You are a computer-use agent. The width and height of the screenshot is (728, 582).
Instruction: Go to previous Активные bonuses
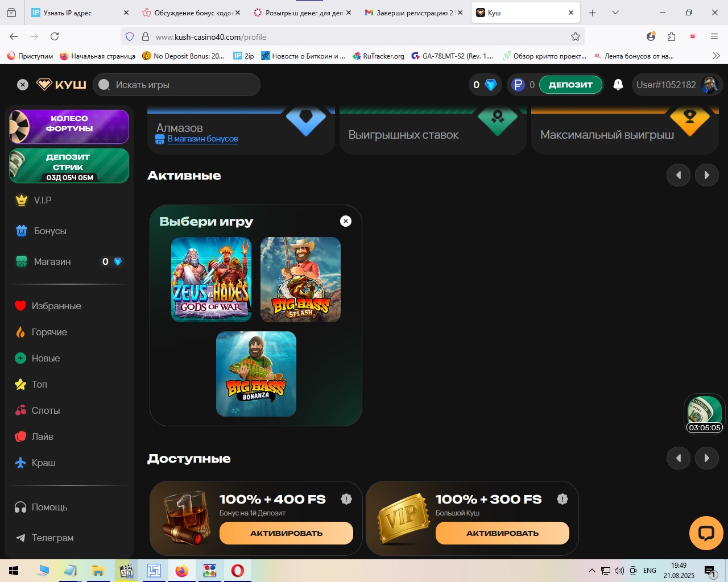(x=679, y=175)
